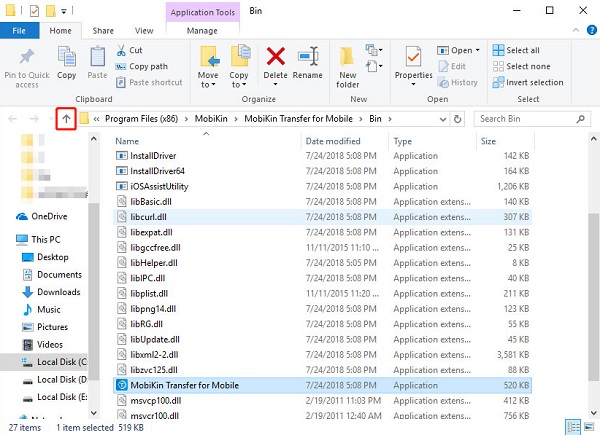Click the Forward navigation arrow

click(x=34, y=119)
